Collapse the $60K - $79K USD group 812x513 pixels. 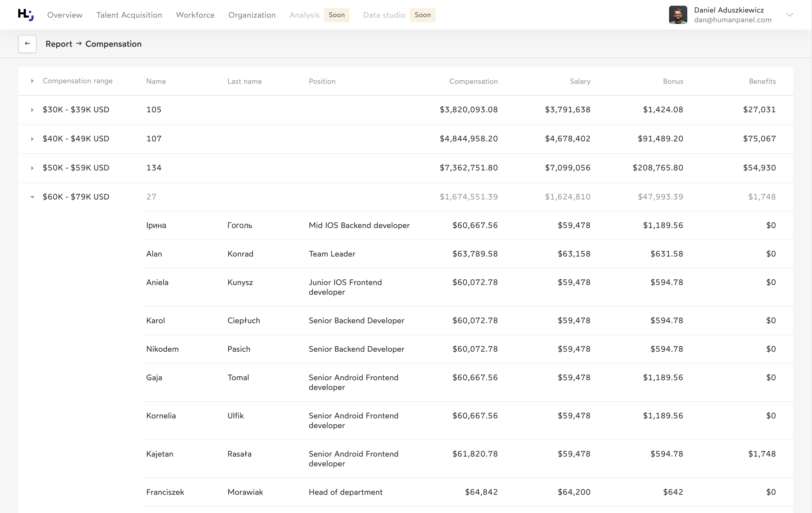(32, 197)
